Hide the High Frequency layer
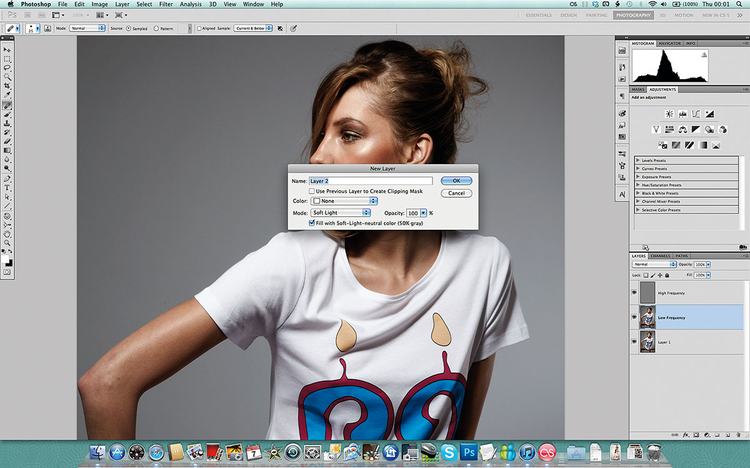Image resolution: width=750 pixels, height=468 pixels. click(634, 293)
